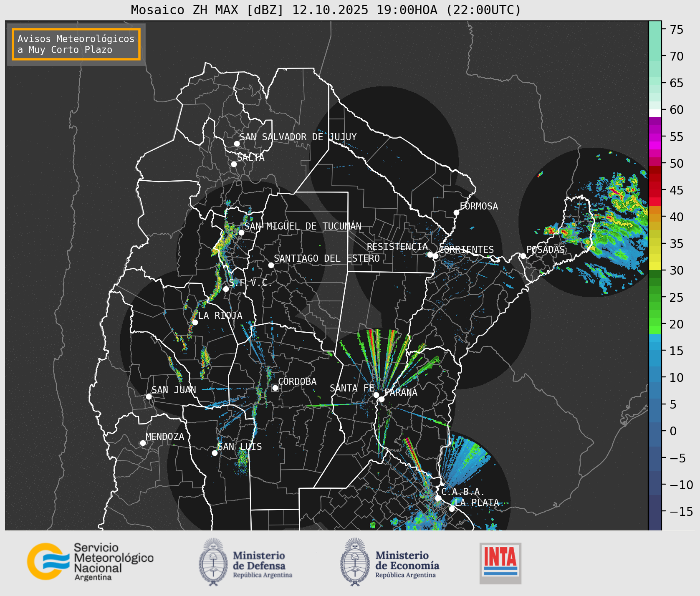Click the Ministerio de Defensa logo

[245, 562]
